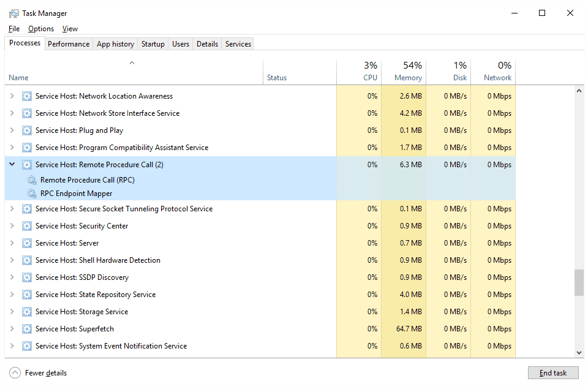Image resolution: width=588 pixels, height=392 pixels.
Task: Open the Startup tab
Action: (153, 44)
